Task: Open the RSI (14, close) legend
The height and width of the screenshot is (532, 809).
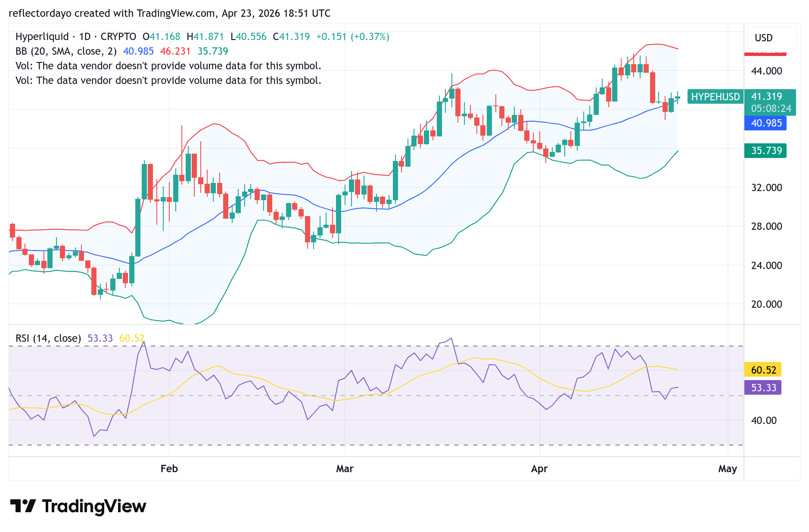Action: tap(48, 338)
